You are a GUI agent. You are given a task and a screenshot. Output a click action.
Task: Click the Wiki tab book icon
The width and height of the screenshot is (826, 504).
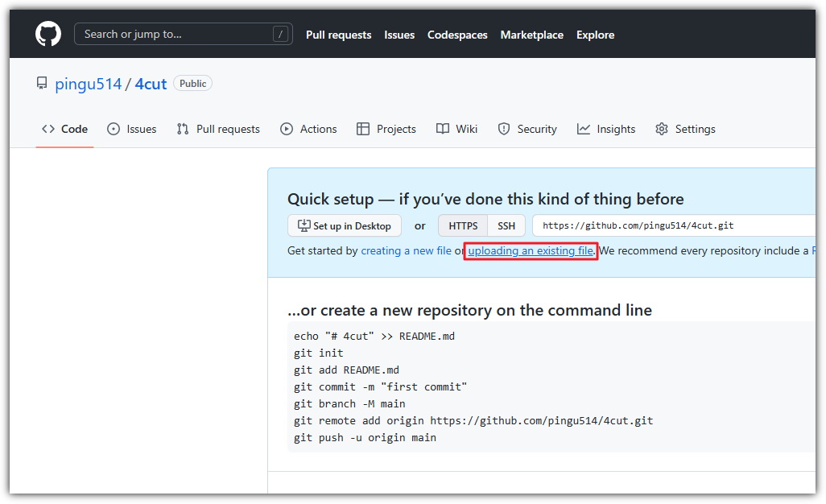pyautogui.click(x=443, y=129)
